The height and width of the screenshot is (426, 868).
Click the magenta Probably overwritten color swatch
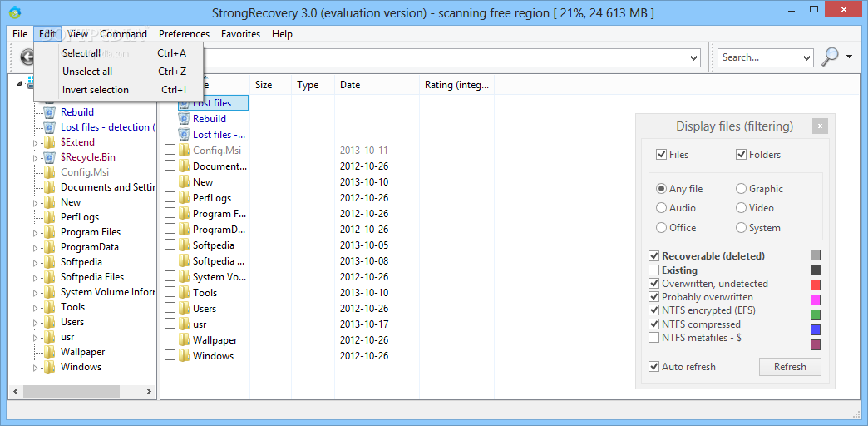tap(816, 300)
